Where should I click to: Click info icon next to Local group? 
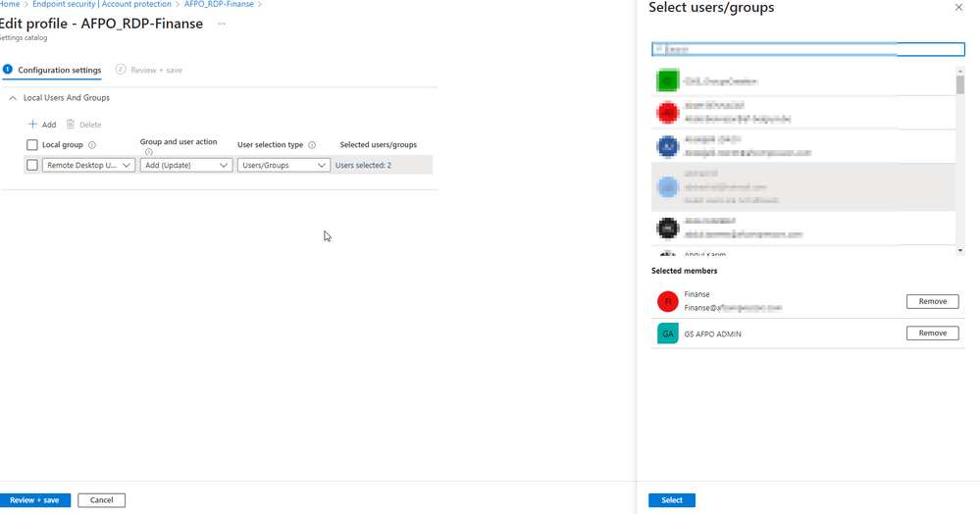[x=92, y=145]
